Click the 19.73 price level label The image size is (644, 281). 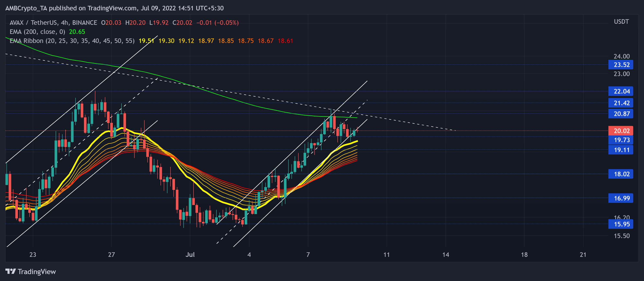coord(621,140)
